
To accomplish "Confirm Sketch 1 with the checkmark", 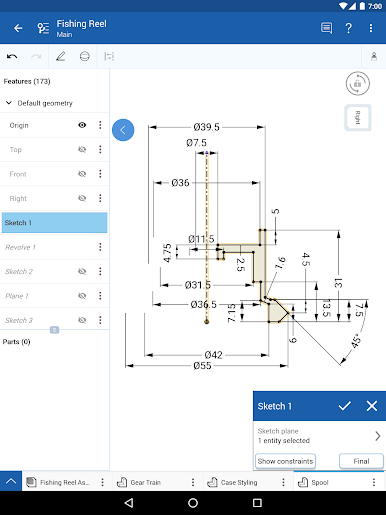I will 344,406.
